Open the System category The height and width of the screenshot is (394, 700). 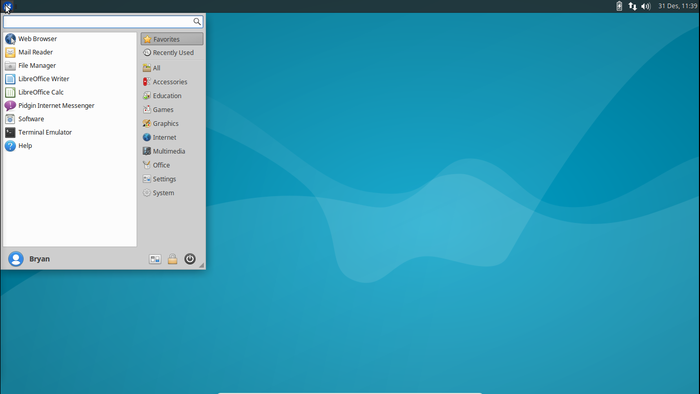[172, 193]
